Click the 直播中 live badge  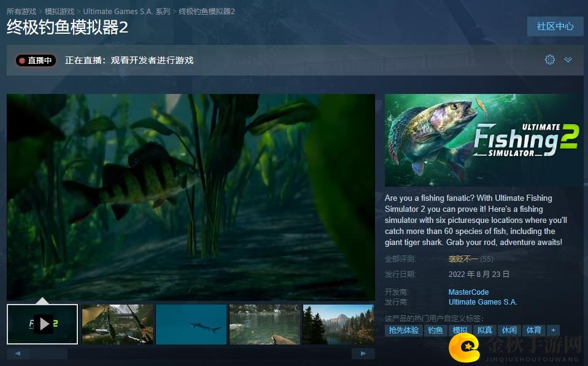pyautogui.click(x=36, y=60)
